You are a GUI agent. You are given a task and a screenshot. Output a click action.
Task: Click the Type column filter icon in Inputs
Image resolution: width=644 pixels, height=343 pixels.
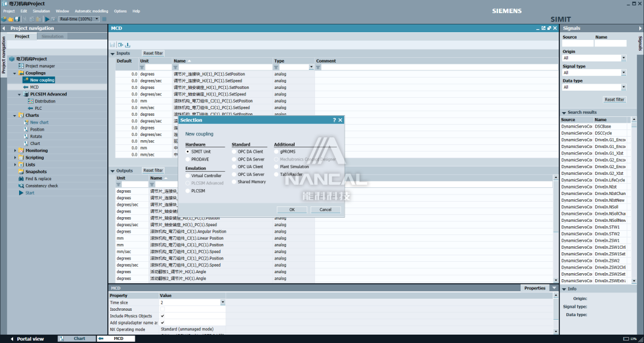tap(277, 67)
